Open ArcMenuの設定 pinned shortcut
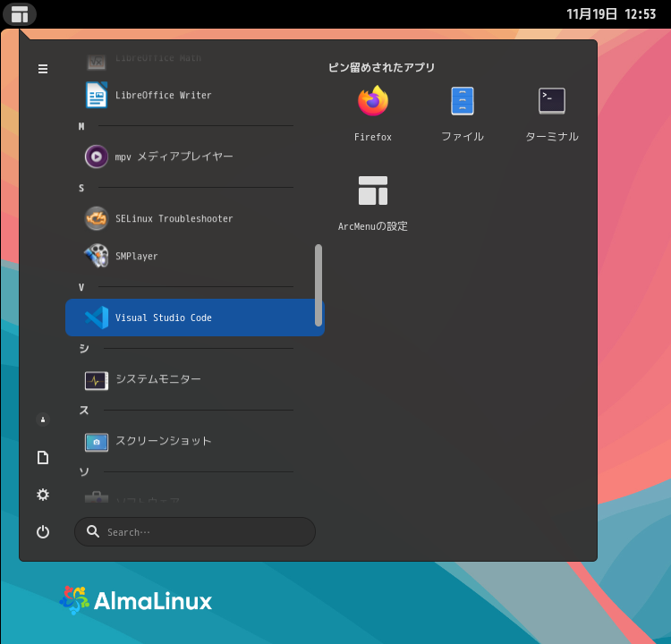This screenshot has height=644, width=671. (373, 203)
